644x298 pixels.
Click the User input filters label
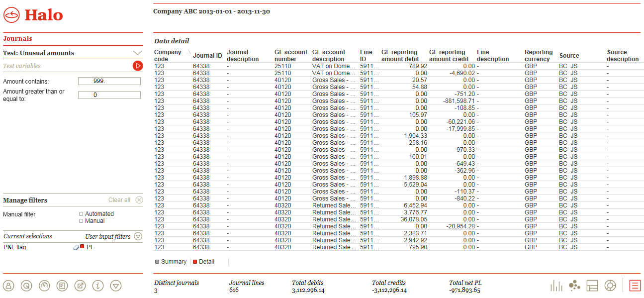(108, 237)
